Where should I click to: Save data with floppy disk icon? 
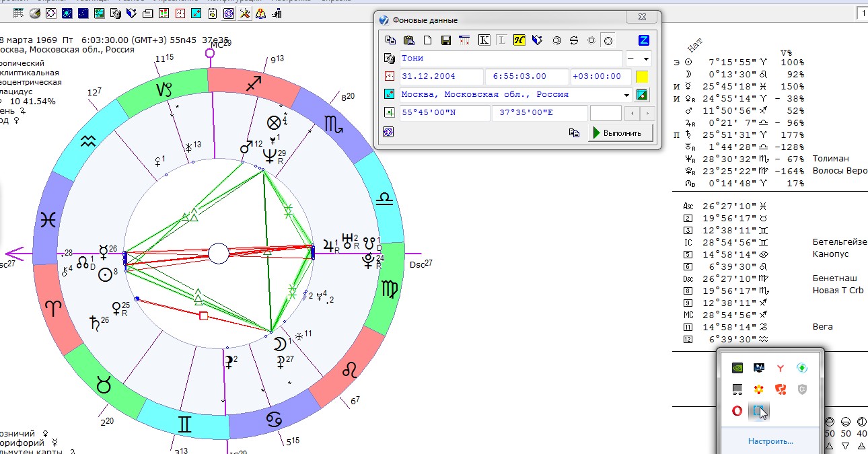[x=446, y=40]
